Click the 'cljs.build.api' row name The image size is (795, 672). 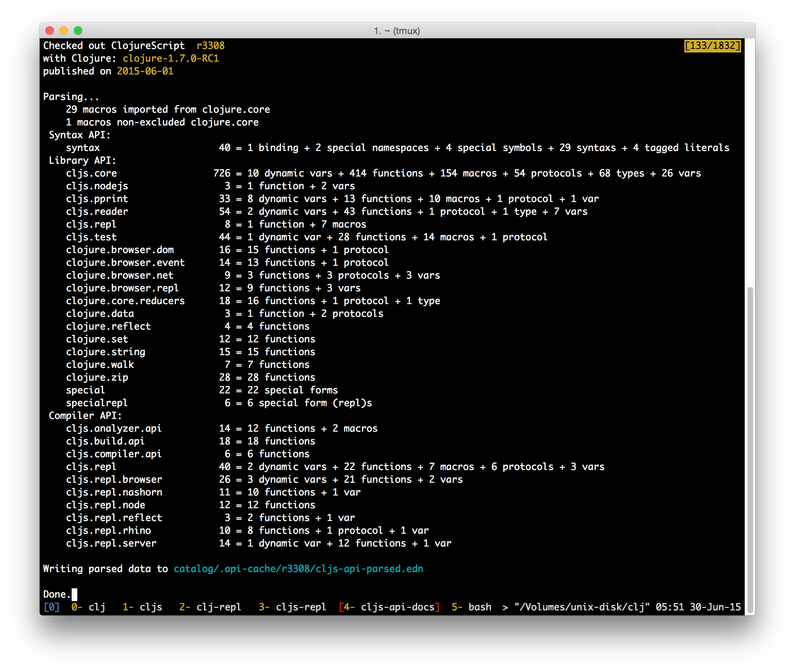click(x=105, y=441)
